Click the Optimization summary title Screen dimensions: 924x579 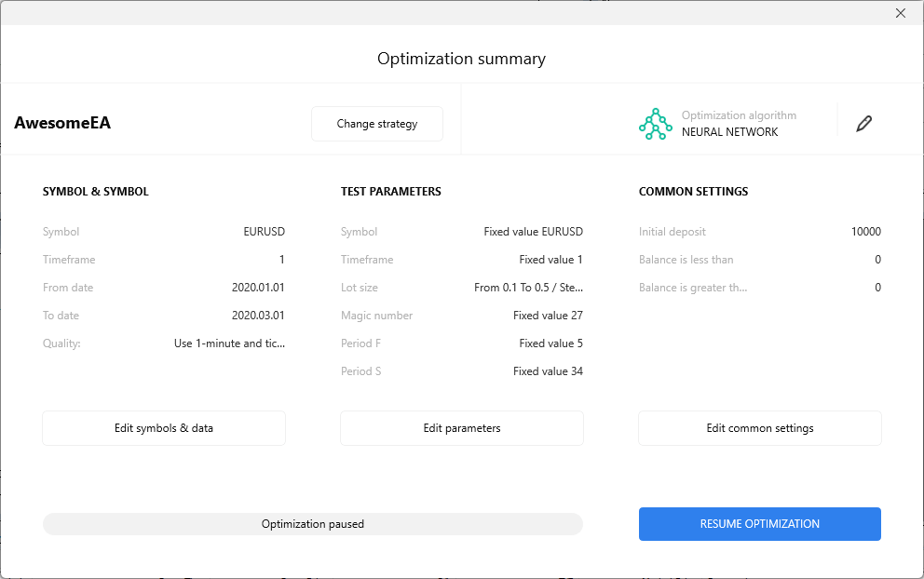tap(461, 59)
